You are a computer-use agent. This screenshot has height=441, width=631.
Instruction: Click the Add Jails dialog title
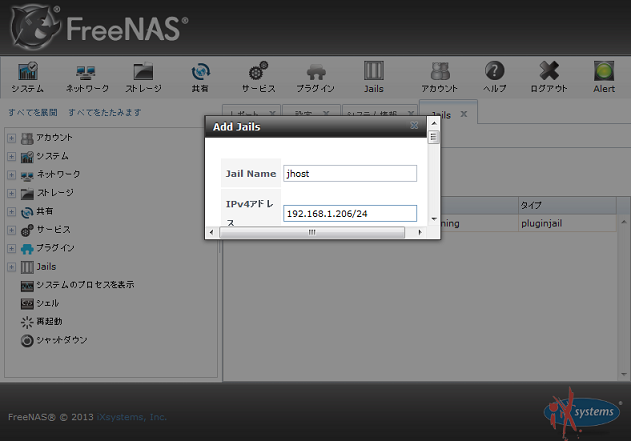pos(237,127)
